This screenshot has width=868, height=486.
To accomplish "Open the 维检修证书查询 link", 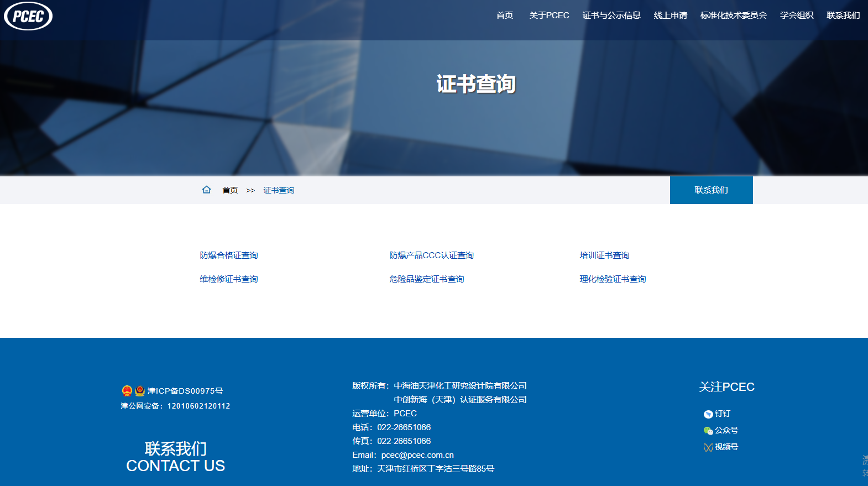I will 229,279.
